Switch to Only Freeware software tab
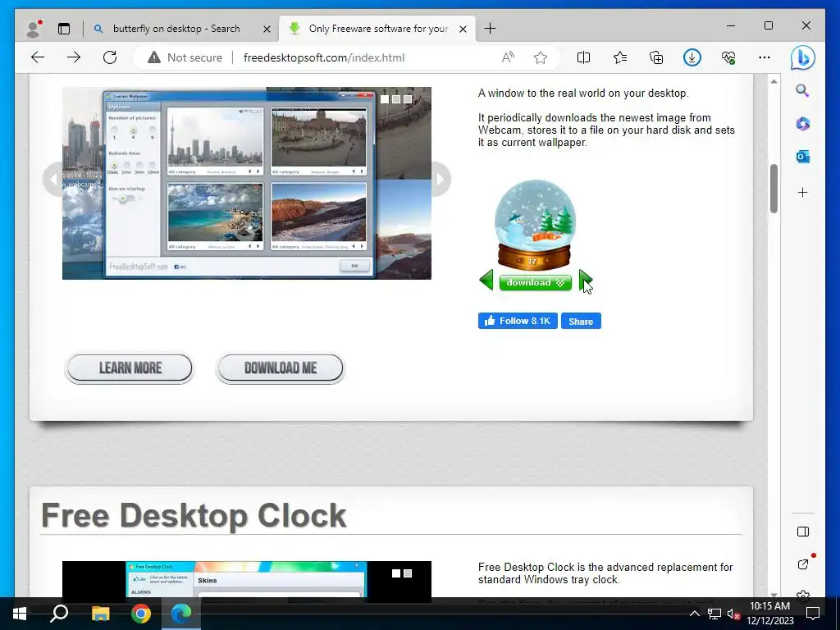This screenshot has width=840, height=630. tap(378, 29)
